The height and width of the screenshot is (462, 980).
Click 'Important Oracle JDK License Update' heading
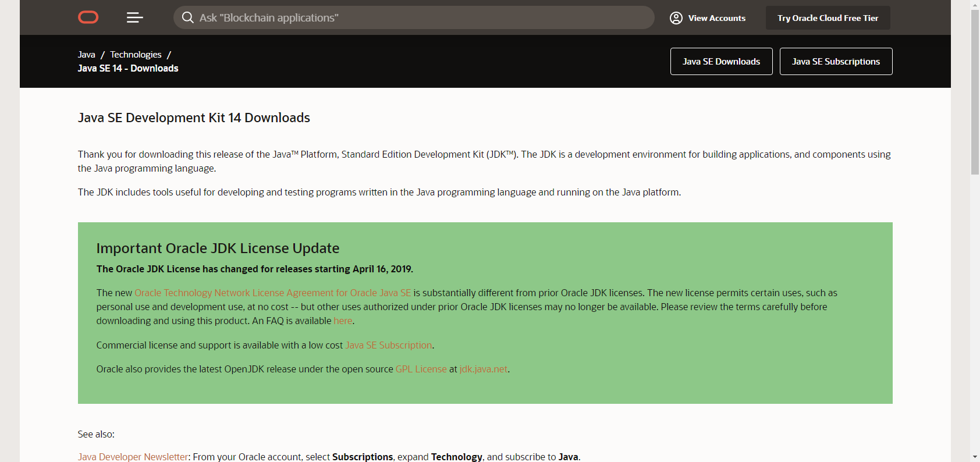coord(218,248)
